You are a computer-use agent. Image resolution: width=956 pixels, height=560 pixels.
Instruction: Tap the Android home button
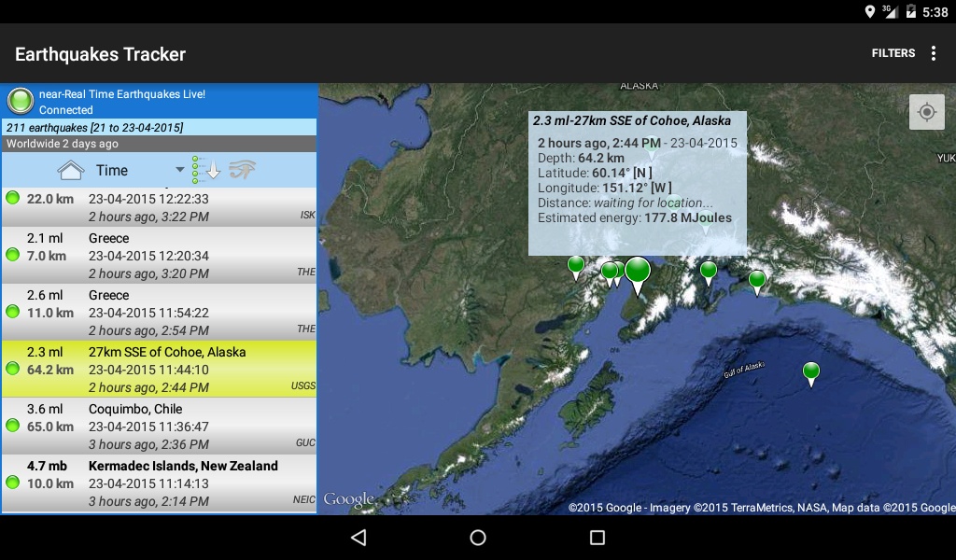point(478,537)
